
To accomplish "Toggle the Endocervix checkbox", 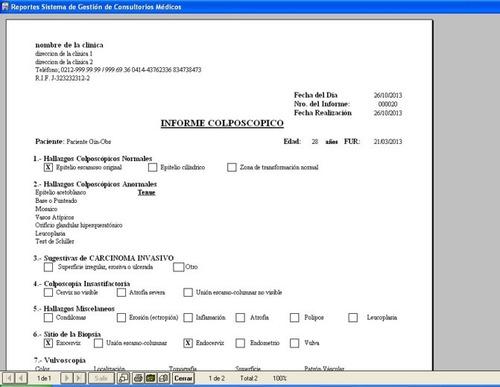I will 188,343.
